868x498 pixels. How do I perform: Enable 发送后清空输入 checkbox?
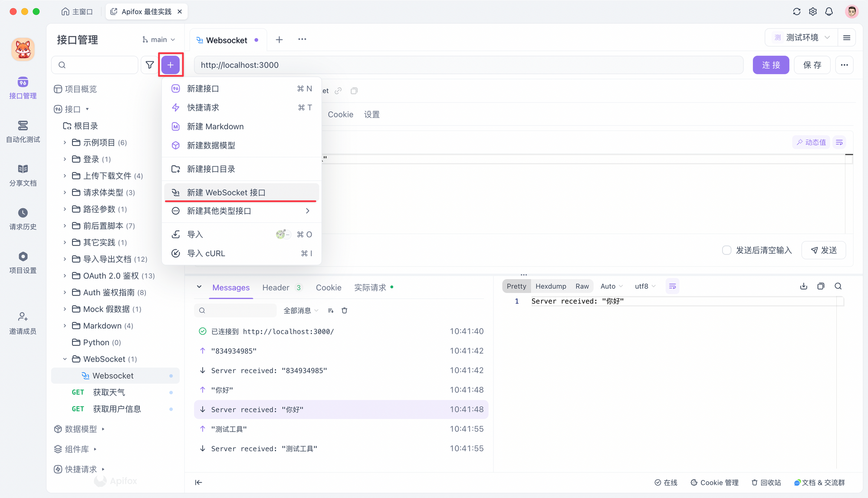pos(727,250)
